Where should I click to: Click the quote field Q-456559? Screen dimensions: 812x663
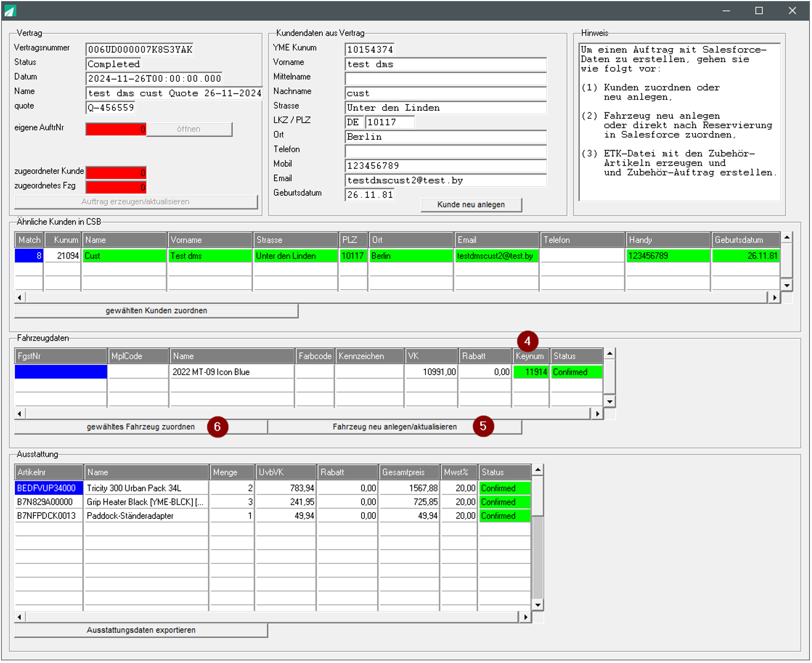click(110, 108)
